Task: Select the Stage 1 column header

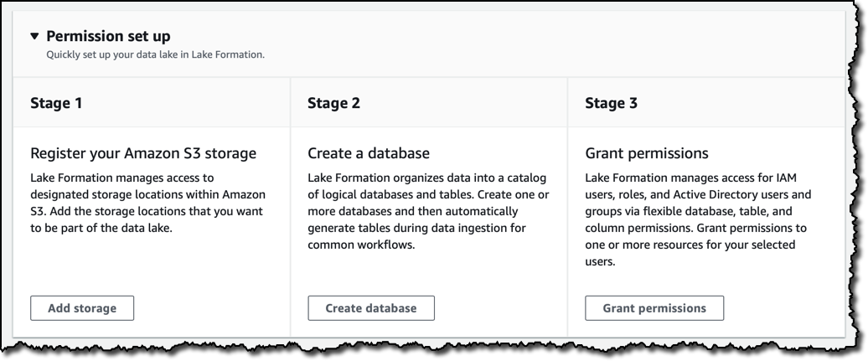Action: pos(56,104)
